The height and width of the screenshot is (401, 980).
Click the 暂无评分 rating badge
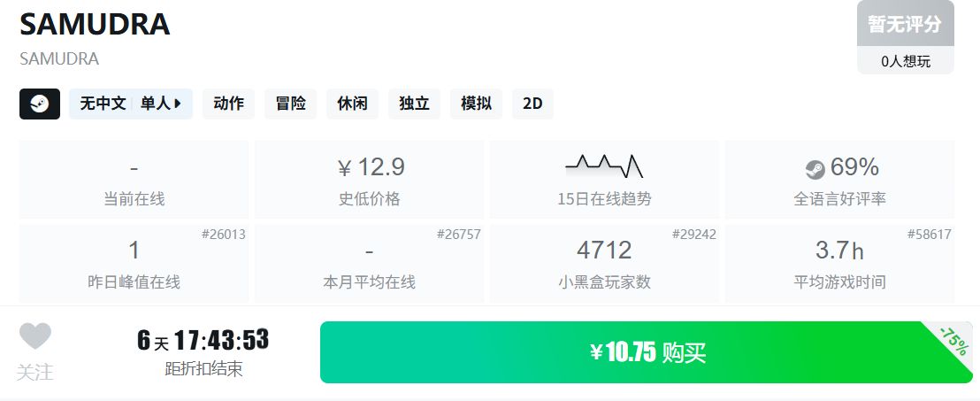pos(905,24)
